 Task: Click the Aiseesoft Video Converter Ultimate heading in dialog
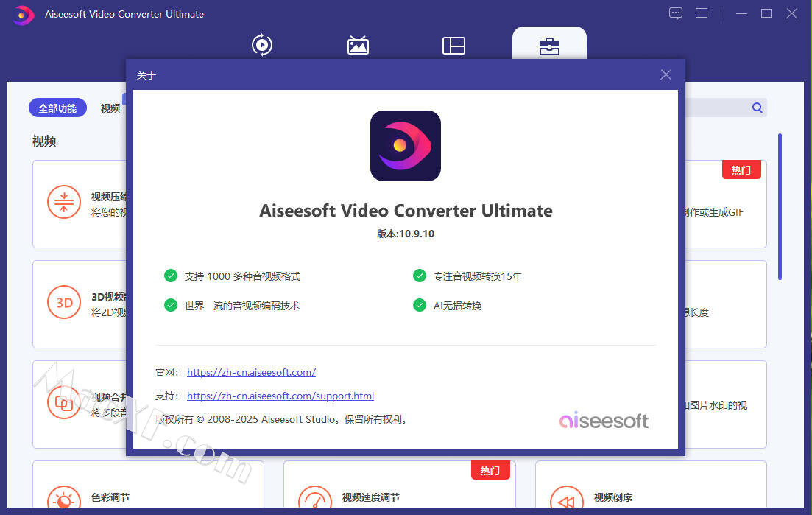point(406,211)
